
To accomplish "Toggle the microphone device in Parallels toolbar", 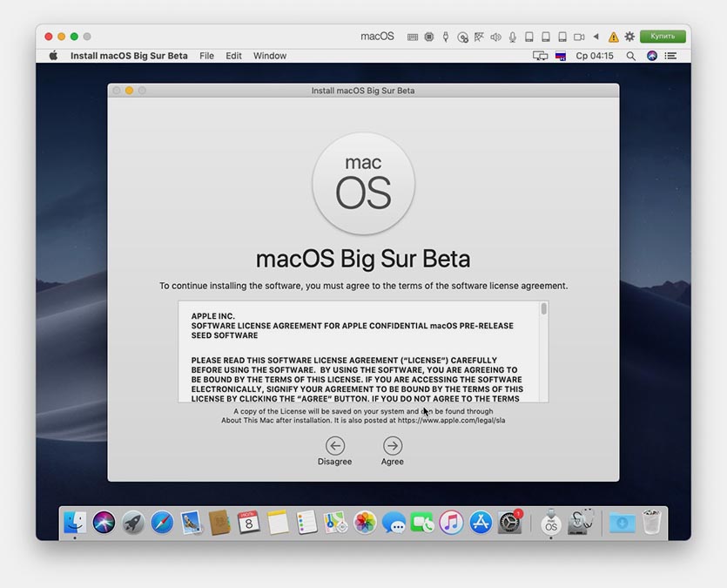I will point(512,37).
